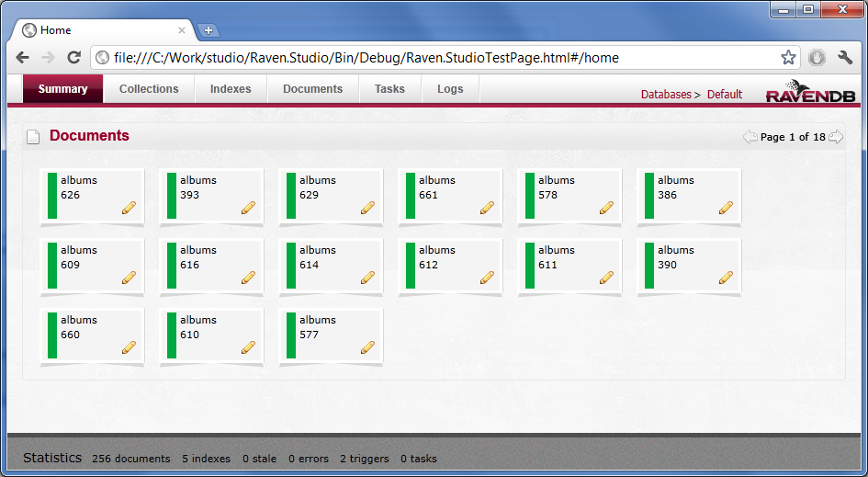Click '256 documents' in statistics bar
Image resolution: width=868 pixels, height=477 pixels.
click(x=131, y=459)
